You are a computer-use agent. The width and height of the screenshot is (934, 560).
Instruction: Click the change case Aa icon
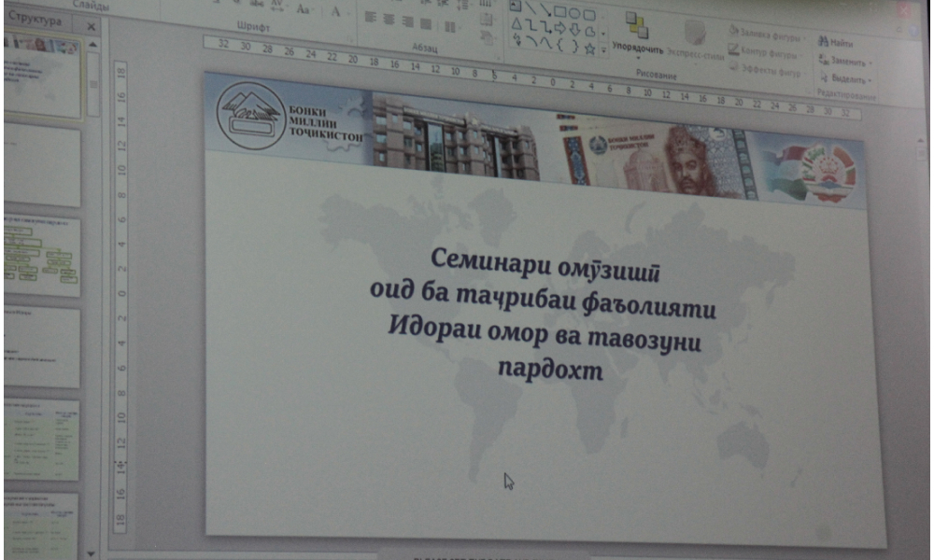point(304,9)
